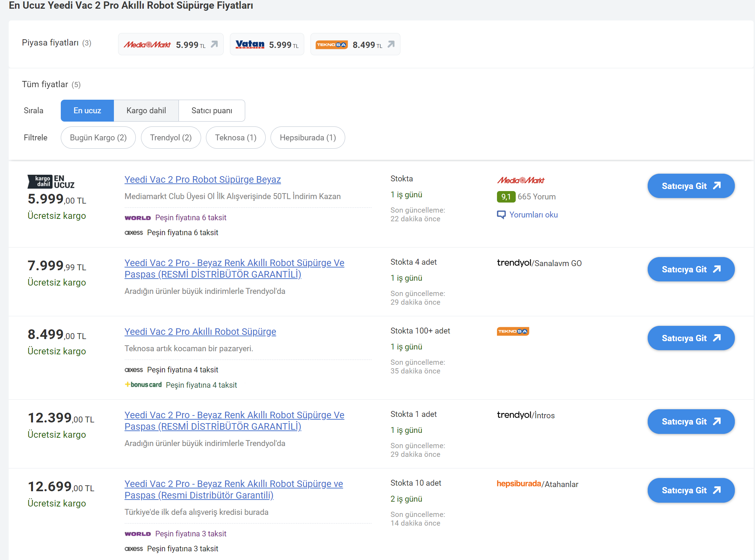Click 2 iş günü delivery text

pos(406,499)
